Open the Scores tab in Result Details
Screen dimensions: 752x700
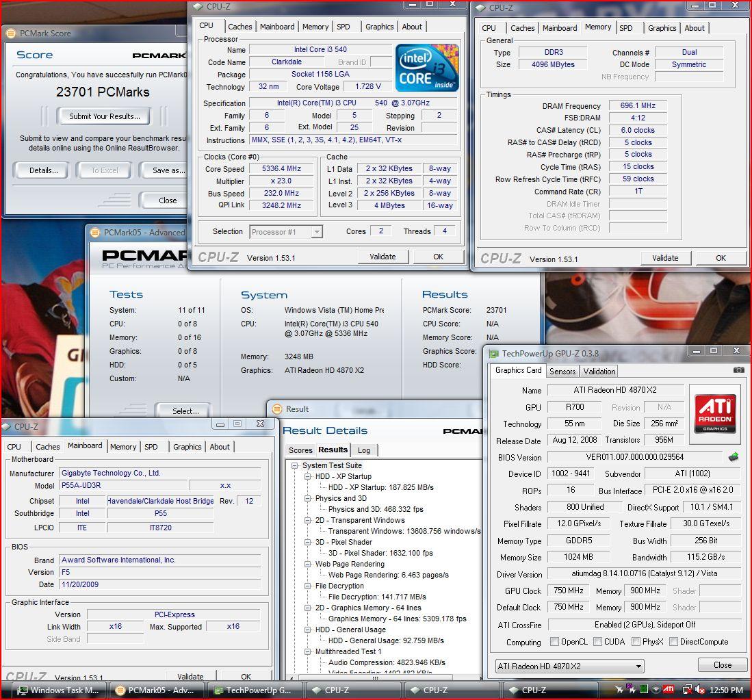point(300,450)
